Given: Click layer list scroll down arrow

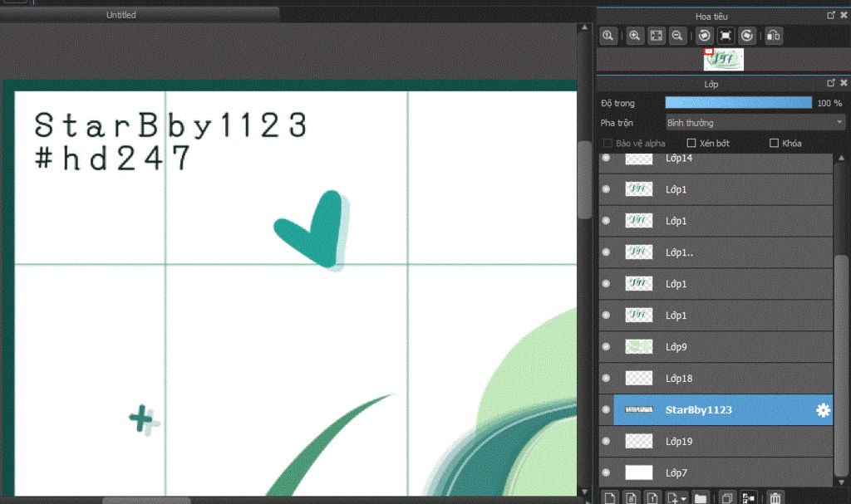Looking at the screenshot, I should coord(841,482).
